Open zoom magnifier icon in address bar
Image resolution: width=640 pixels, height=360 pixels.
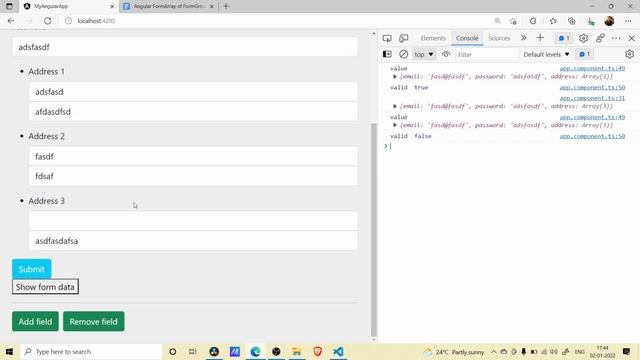point(498,21)
